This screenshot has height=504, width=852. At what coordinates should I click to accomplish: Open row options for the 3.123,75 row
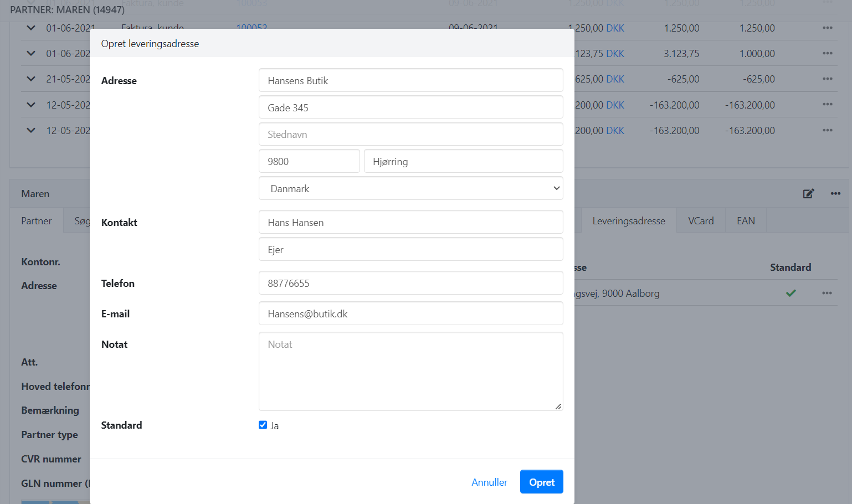[x=828, y=53]
